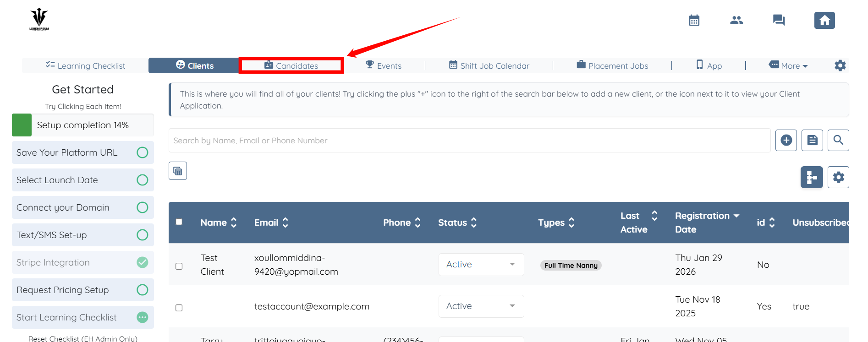Viewport: 868px width, 342px height.
Task: Sort by Phone column arrows
Action: [x=418, y=223]
